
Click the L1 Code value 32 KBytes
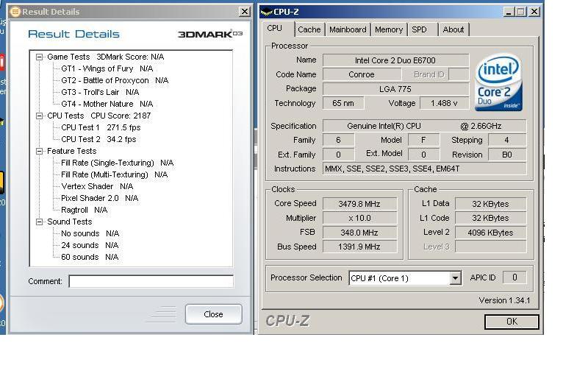point(490,218)
